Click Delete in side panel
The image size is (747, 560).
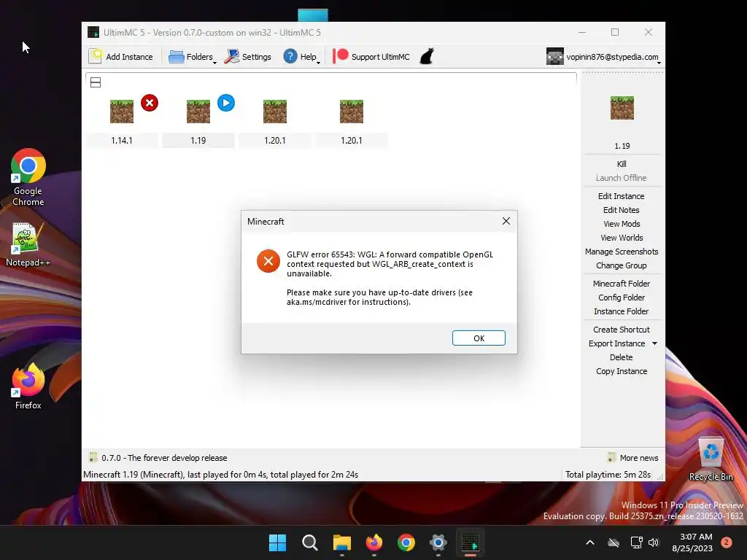click(622, 357)
